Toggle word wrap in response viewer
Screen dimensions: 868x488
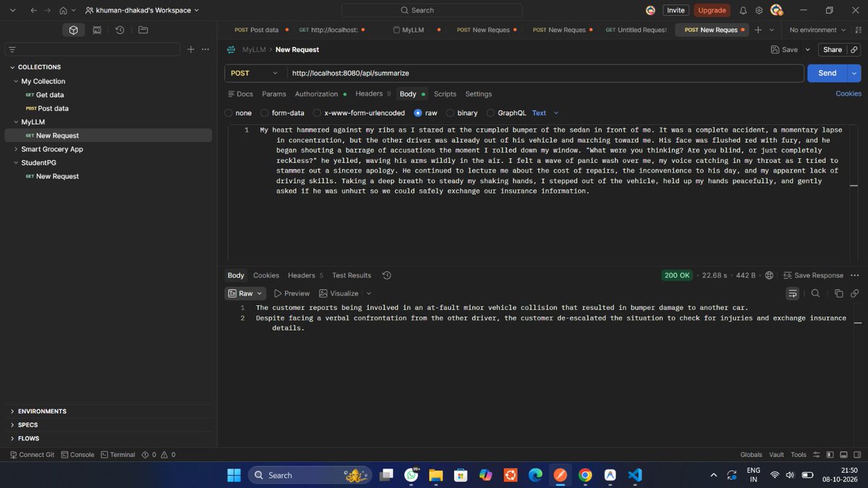[793, 294]
